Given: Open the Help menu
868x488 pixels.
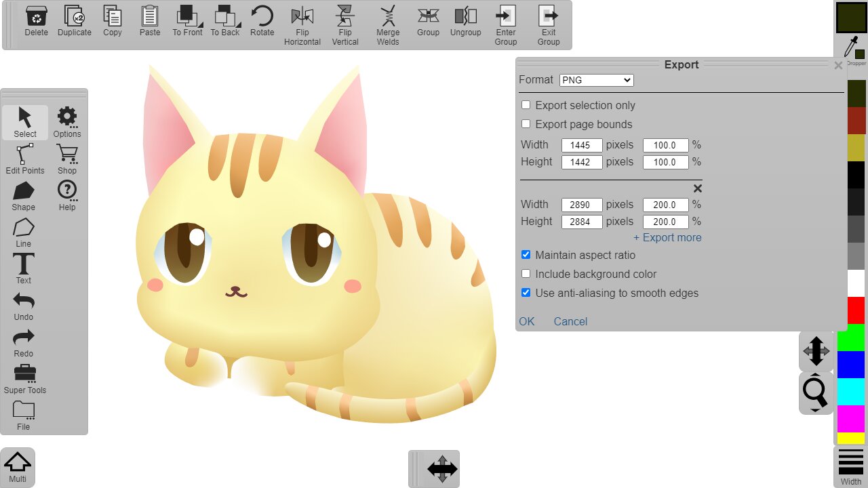Looking at the screenshot, I should (67, 195).
